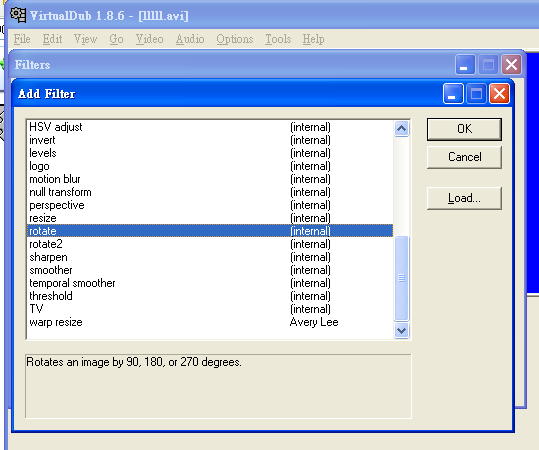Open the File menu
The width and height of the screenshot is (539, 450).
tap(22, 39)
